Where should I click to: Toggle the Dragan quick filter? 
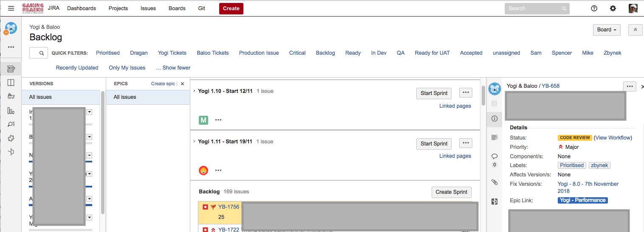click(x=139, y=53)
